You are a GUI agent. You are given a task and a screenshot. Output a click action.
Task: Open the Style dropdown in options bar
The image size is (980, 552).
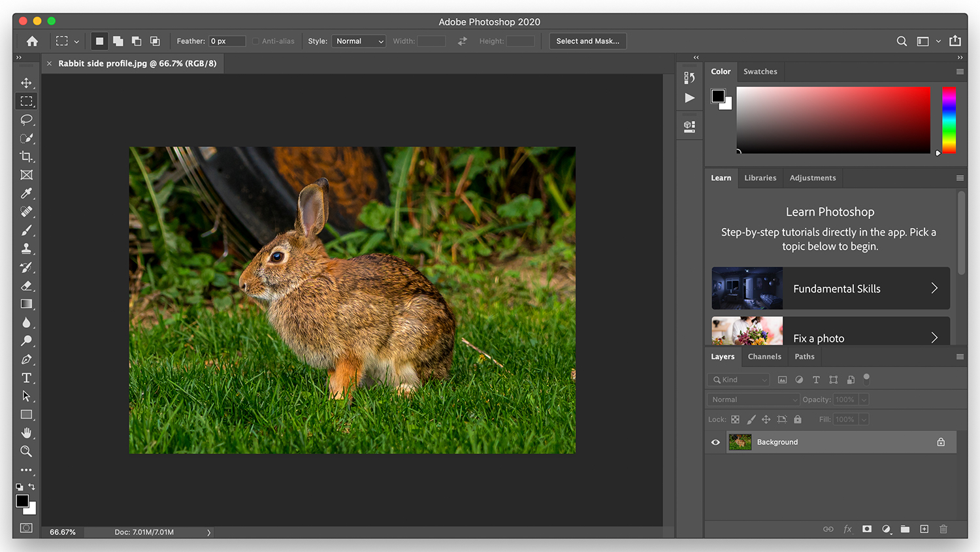click(x=358, y=41)
